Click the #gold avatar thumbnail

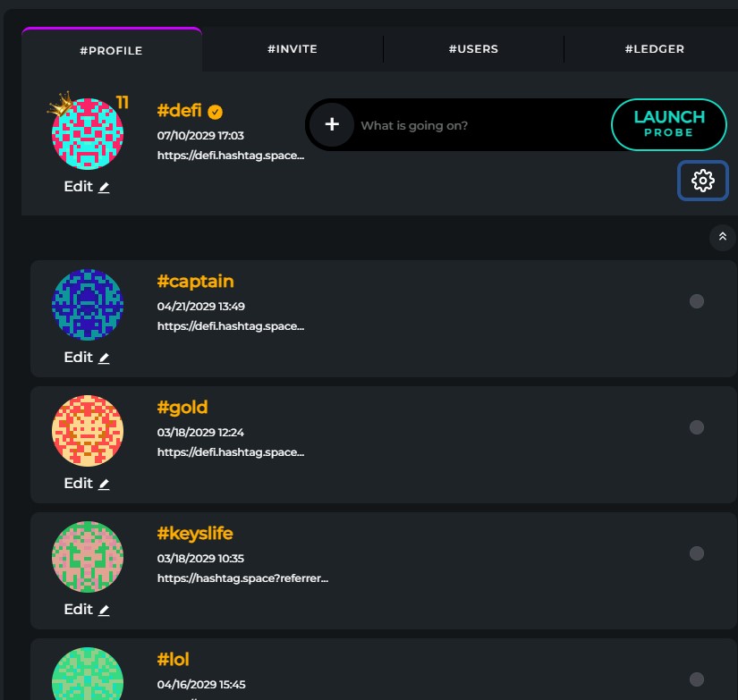pyautogui.click(x=88, y=431)
